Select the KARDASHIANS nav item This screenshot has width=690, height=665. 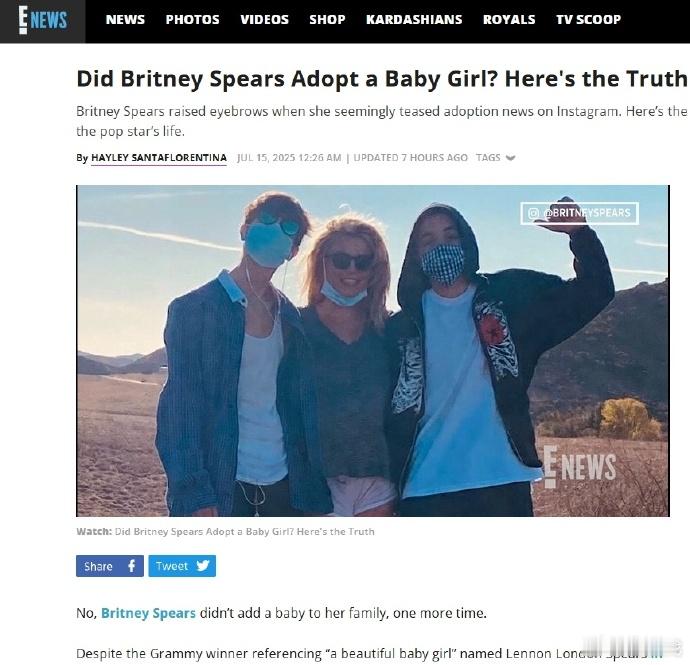coord(414,19)
